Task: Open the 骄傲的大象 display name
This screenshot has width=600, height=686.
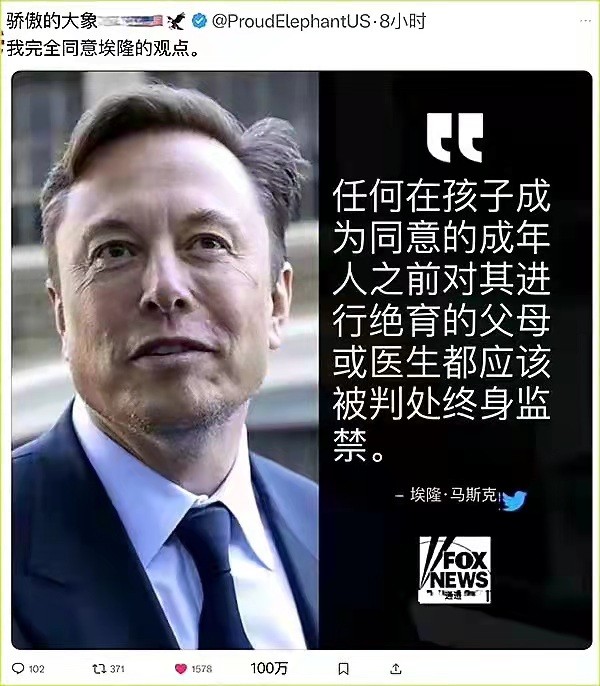Action: click(52, 21)
